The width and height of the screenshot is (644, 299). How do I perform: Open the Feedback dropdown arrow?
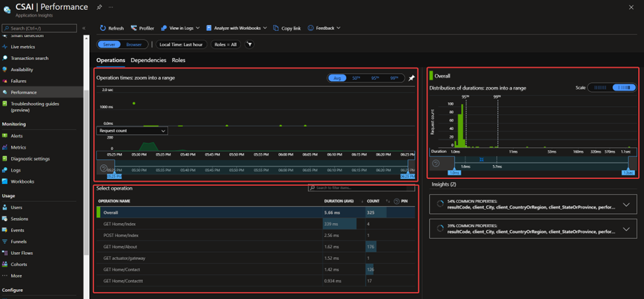click(338, 28)
